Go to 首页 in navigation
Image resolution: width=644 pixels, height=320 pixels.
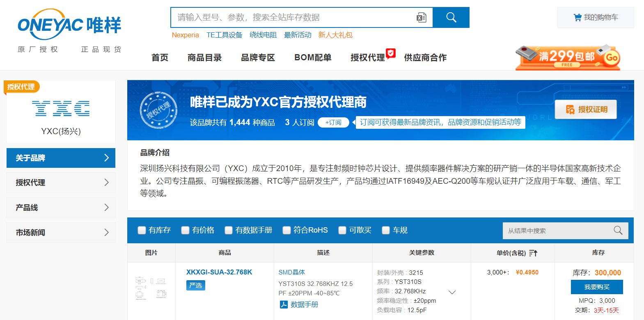(160, 58)
